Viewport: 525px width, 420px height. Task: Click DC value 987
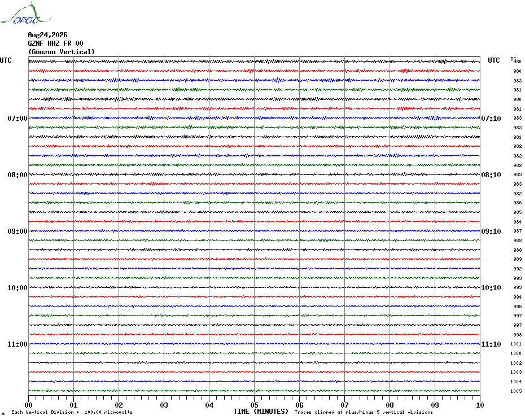pos(517,231)
